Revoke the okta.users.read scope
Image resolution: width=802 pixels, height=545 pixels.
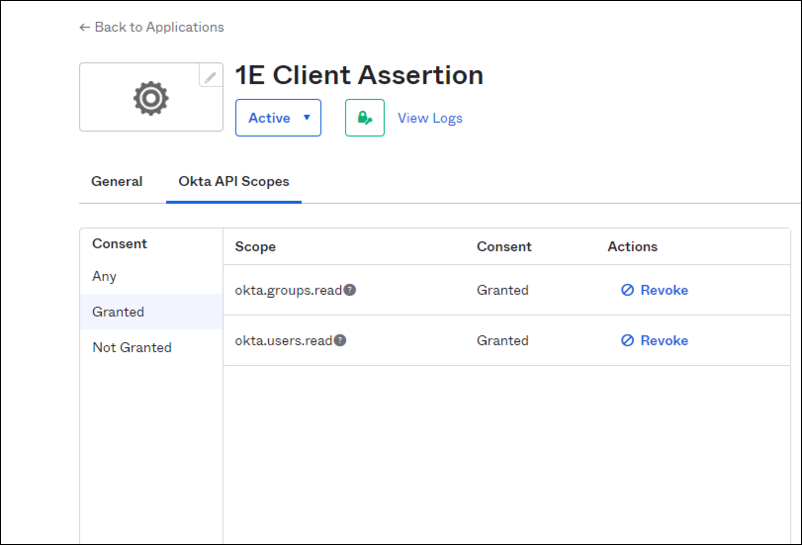tap(655, 340)
